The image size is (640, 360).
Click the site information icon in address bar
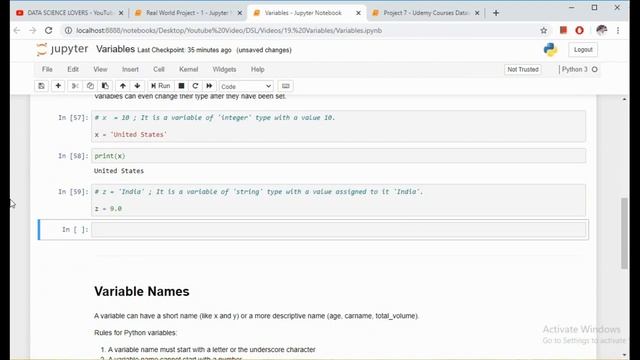(x=69, y=31)
